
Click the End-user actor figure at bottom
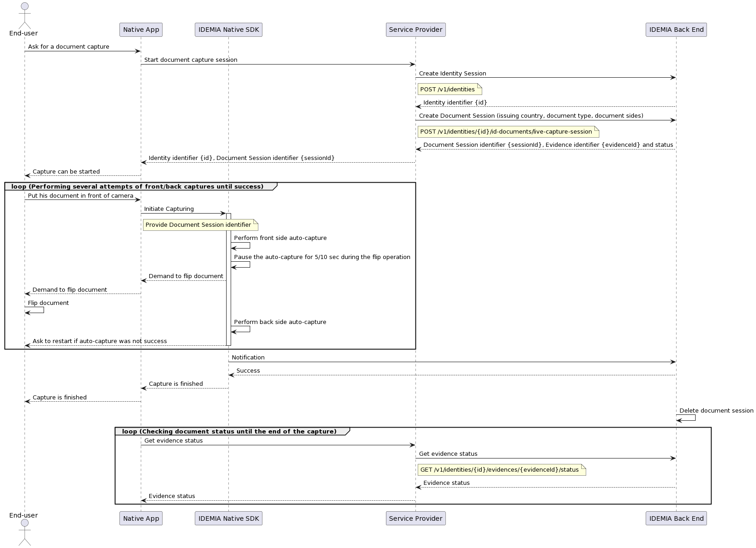click(25, 533)
